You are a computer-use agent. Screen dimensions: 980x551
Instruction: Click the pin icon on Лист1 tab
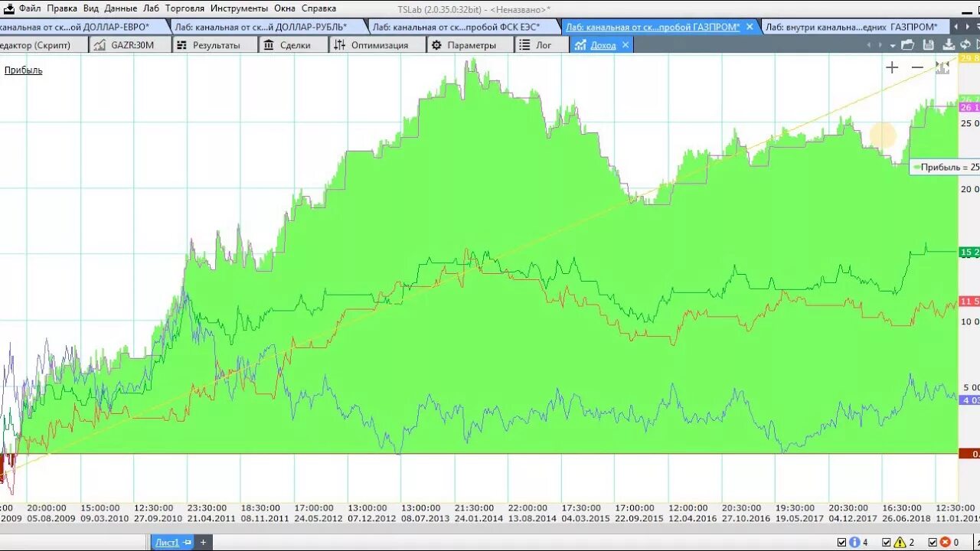(187, 543)
